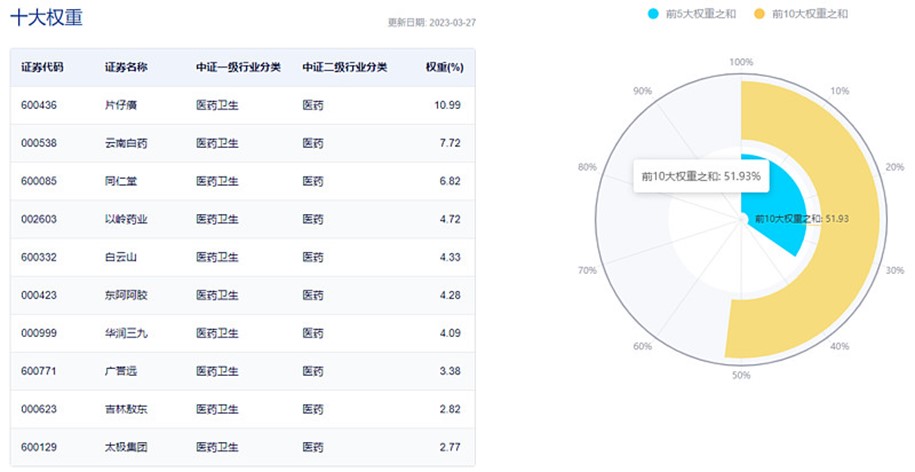Image resolution: width=915 pixels, height=472 pixels.
Task: Select stock code 000999
Action: [39, 333]
